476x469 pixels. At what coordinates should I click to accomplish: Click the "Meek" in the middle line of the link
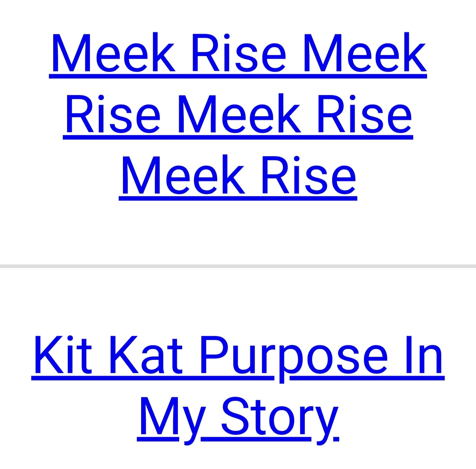239,114
